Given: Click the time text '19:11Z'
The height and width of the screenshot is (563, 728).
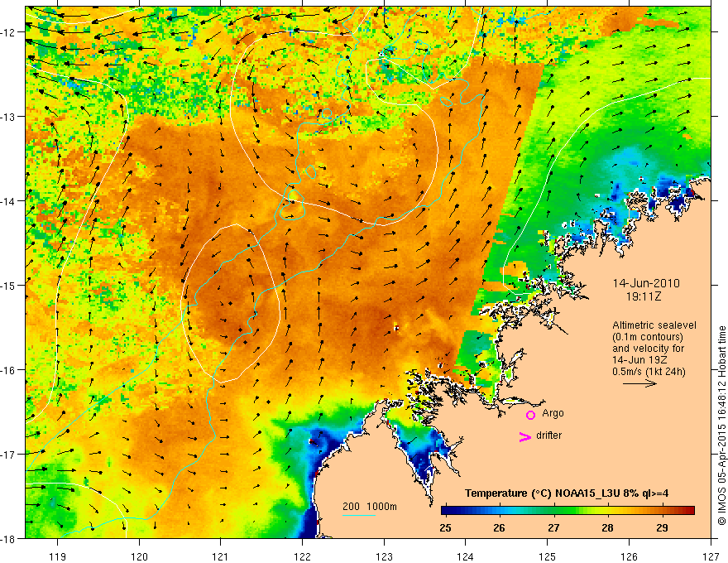Looking at the screenshot, I should click(643, 296).
